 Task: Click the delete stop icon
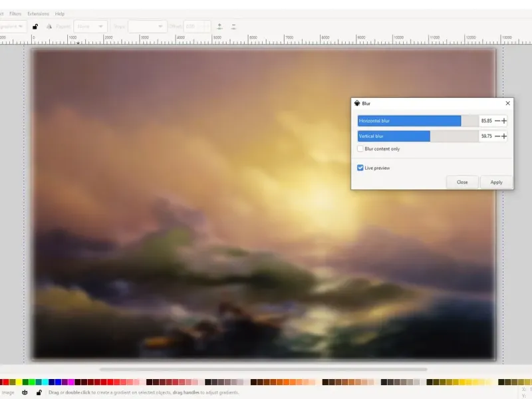pos(233,27)
